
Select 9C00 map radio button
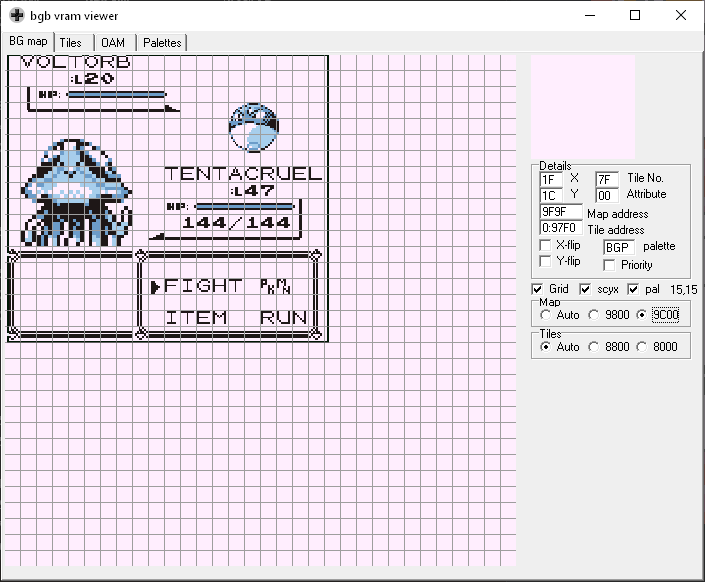point(642,315)
